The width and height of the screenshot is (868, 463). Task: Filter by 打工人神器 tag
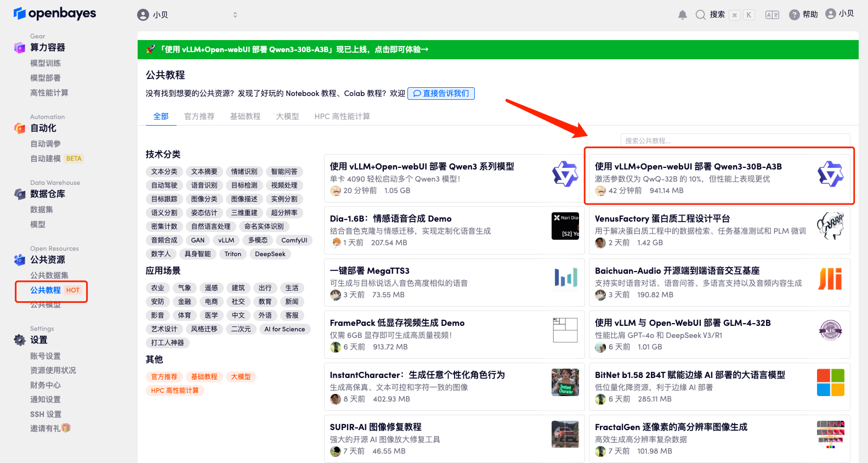(168, 343)
